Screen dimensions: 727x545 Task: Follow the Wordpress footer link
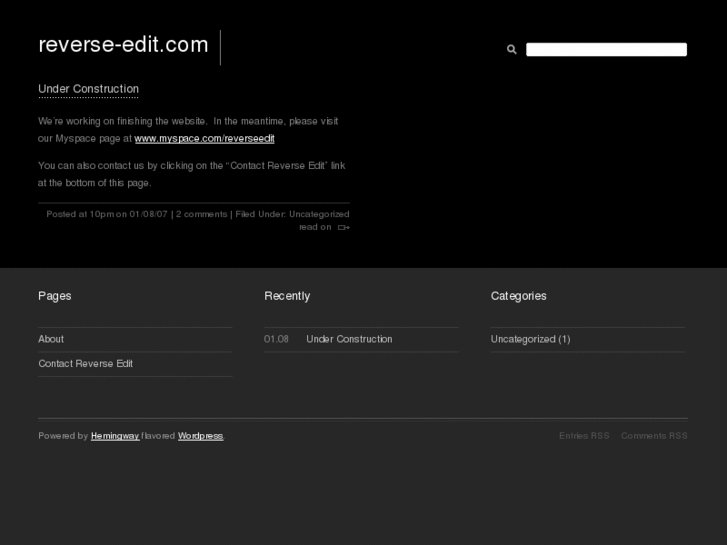[200, 436]
